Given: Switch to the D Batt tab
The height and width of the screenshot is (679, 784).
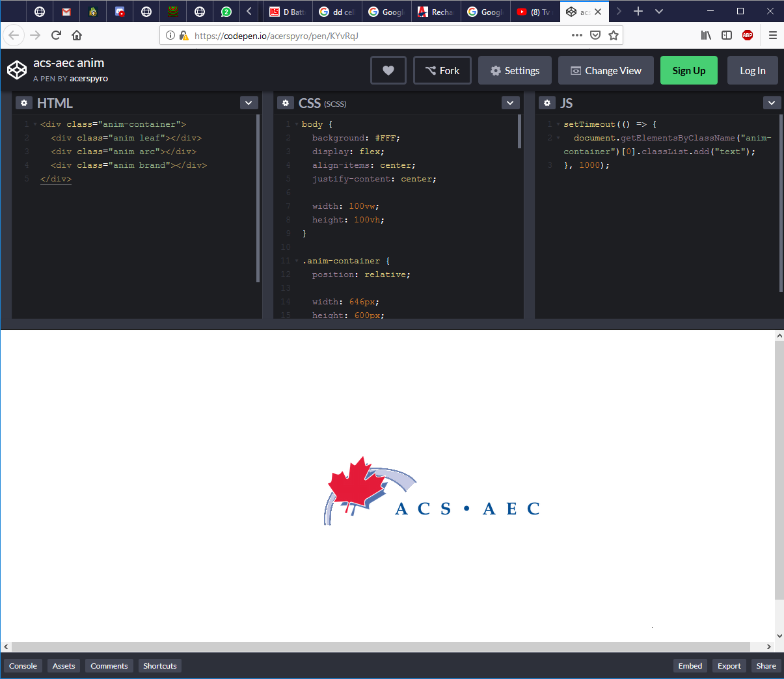Looking at the screenshot, I should 287,12.
